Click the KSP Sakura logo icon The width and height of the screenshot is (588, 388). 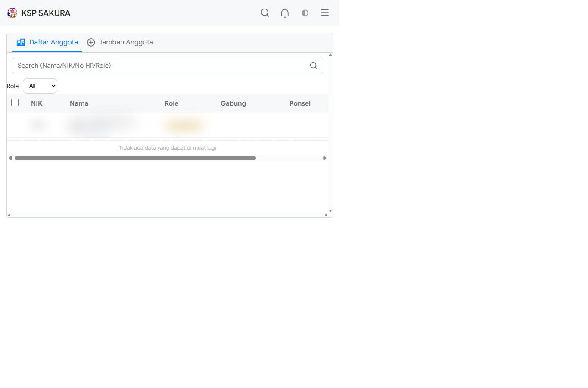[x=12, y=13]
